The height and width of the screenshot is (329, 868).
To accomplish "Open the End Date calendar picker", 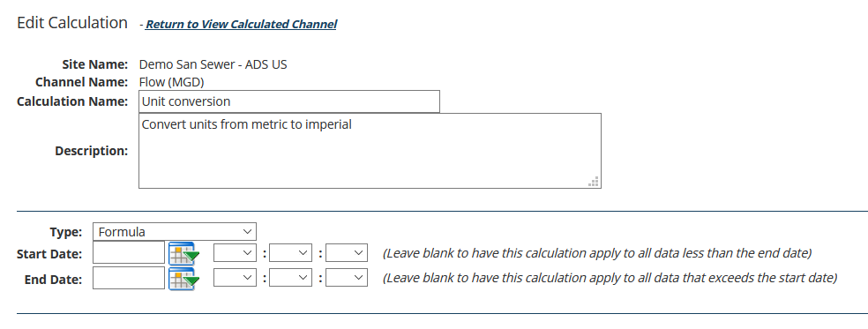I will (x=183, y=278).
